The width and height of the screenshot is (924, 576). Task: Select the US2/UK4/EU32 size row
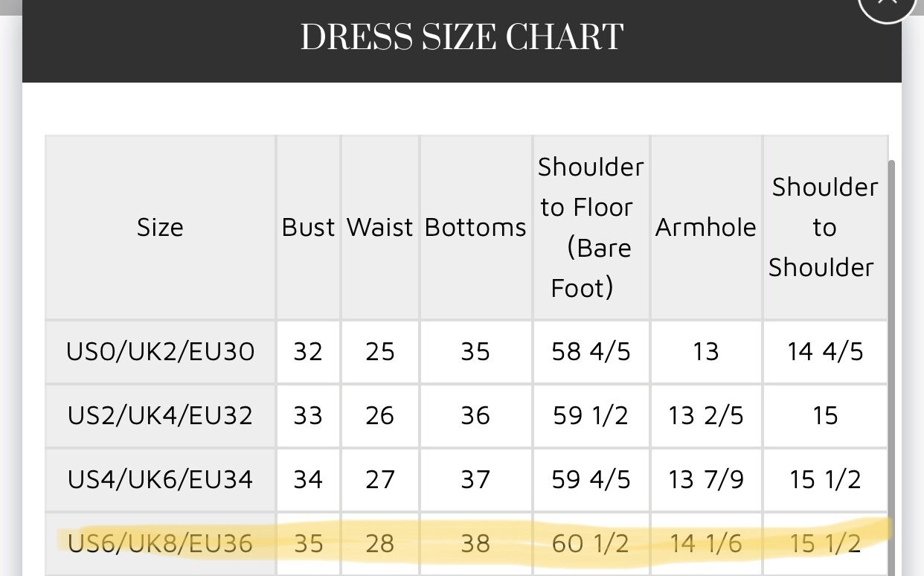click(466, 415)
